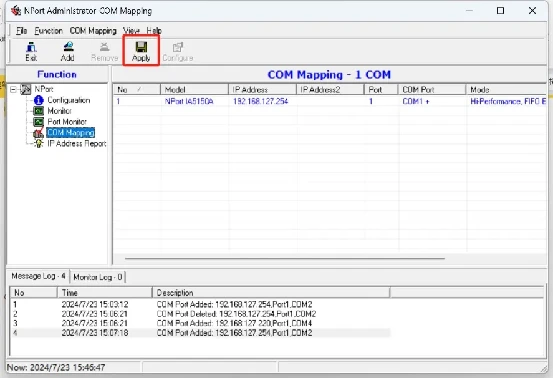554x380 pixels.
Task: Click the Apply floppy disk icon
Action: click(x=141, y=47)
